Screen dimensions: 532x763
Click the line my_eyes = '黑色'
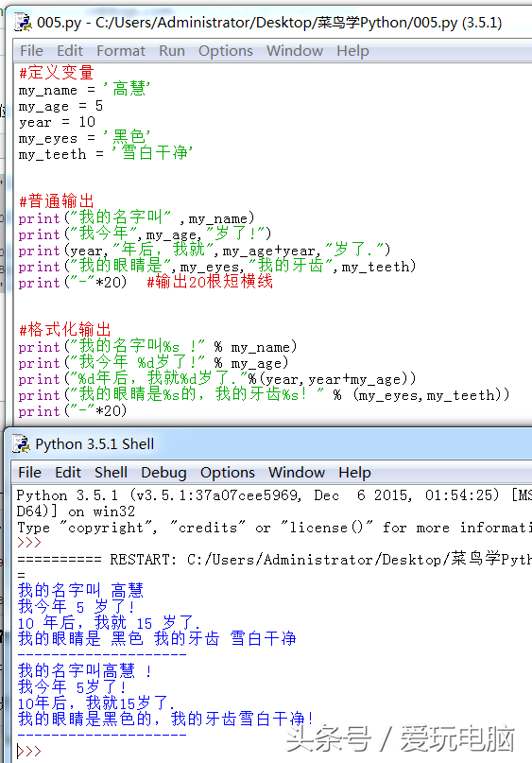pyautogui.click(x=85, y=137)
